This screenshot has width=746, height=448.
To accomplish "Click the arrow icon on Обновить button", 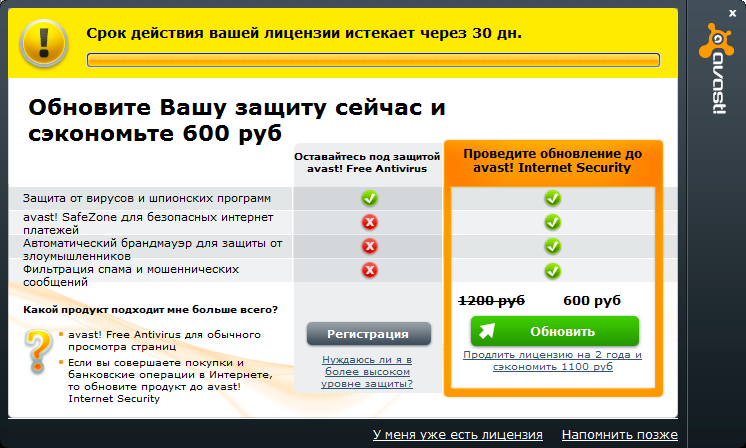I will (487, 331).
